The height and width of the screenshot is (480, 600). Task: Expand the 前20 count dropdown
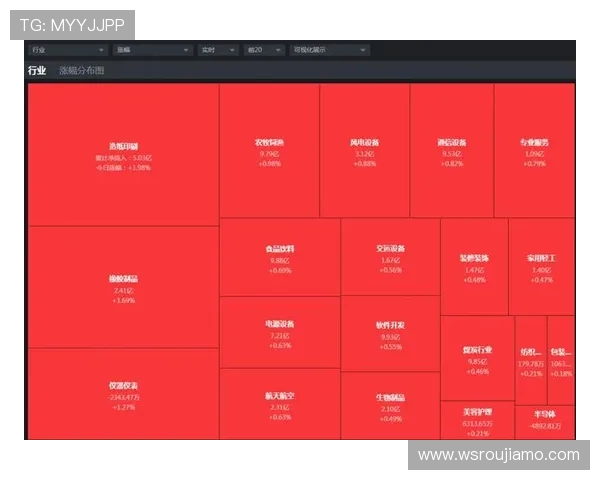[263, 49]
